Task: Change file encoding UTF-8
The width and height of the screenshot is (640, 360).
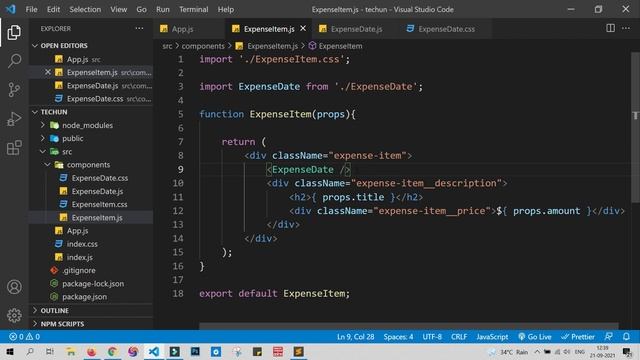Action: coord(432,337)
